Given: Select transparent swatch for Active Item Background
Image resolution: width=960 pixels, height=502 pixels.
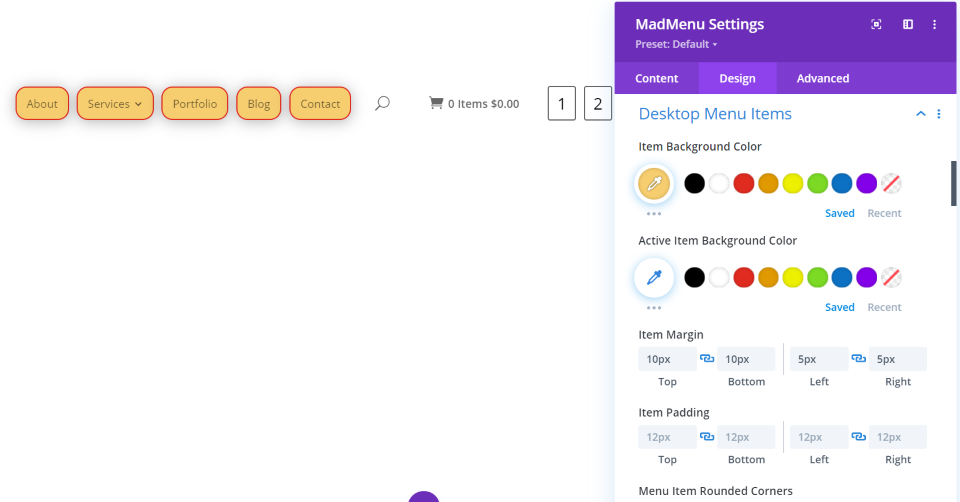Looking at the screenshot, I should 891,277.
